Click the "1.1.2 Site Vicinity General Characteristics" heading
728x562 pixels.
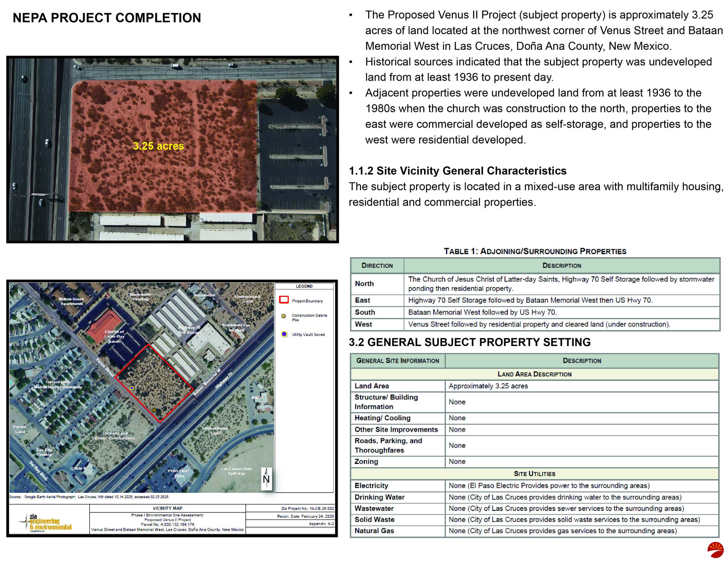457,170
